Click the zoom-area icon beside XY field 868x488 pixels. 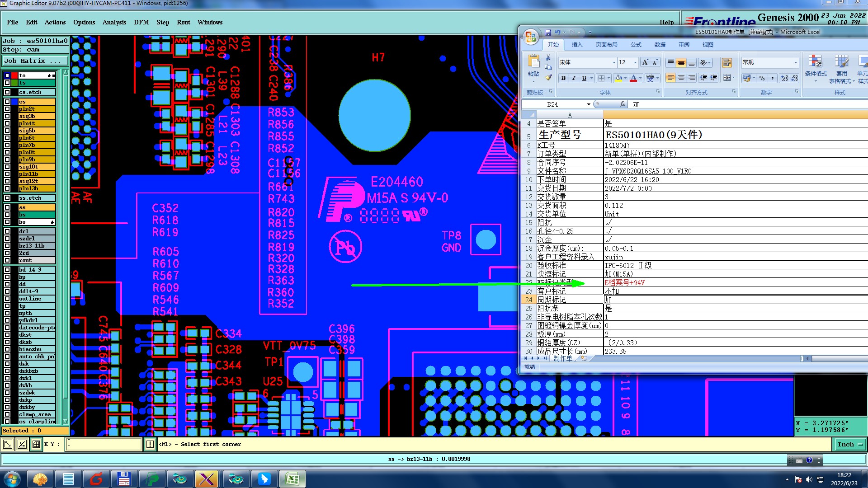[x=8, y=445]
